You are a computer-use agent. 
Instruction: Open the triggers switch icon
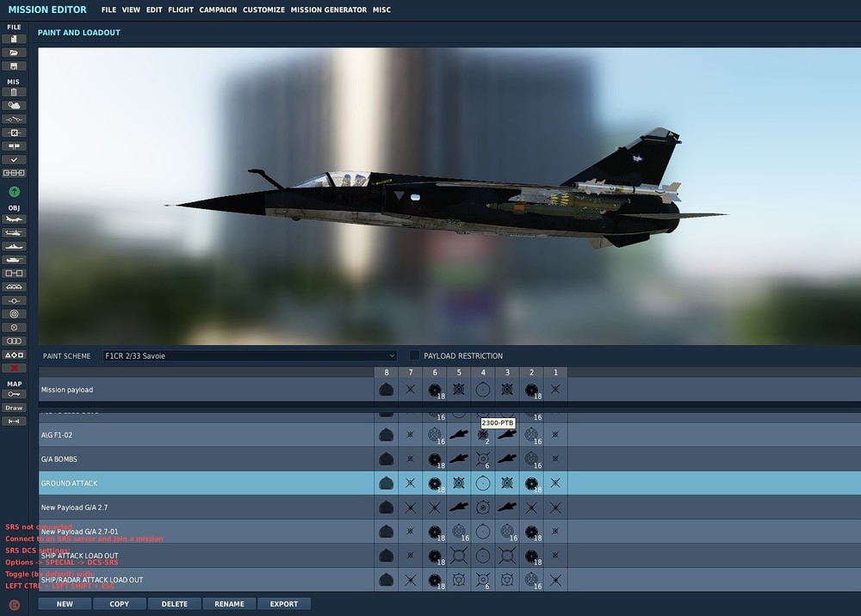(x=15, y=119)
